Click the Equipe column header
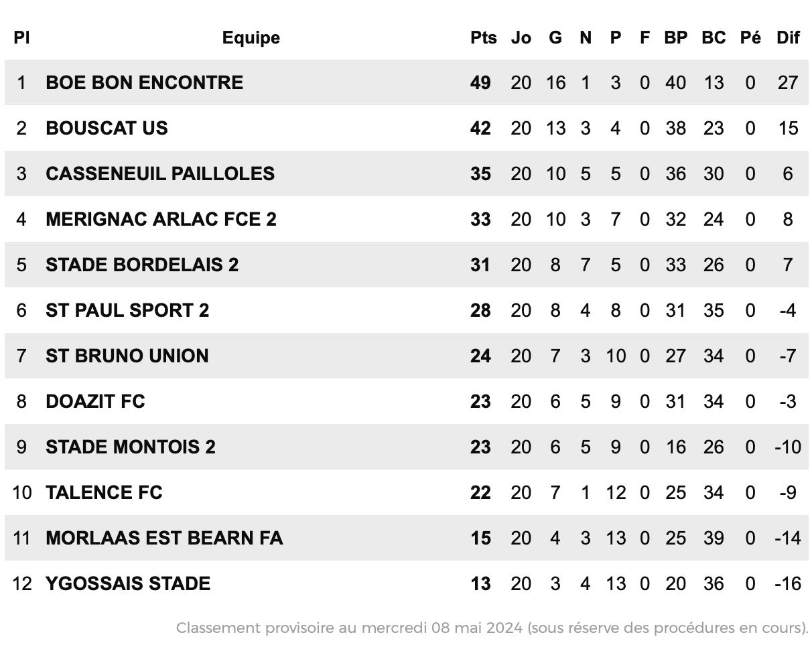The image size is (812, 647). point(251,38)
